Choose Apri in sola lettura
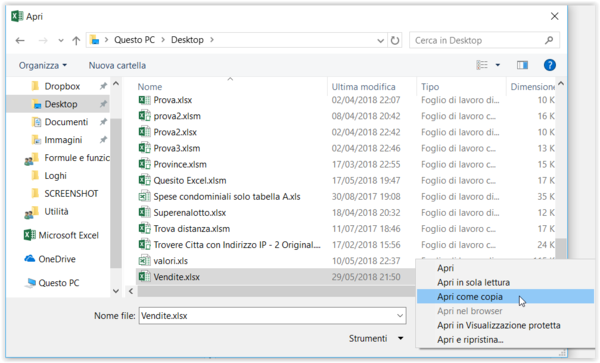The height and width of the screenshot is (363, 600). click(x=473, y=282)
